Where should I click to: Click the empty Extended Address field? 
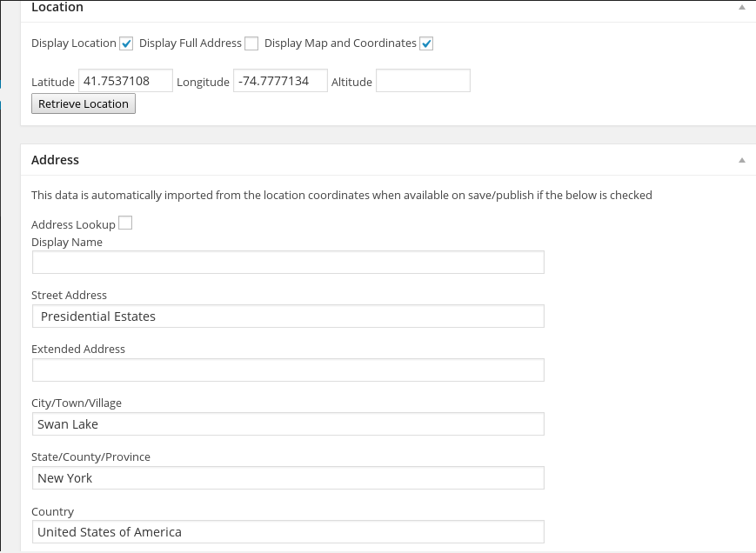288,370
